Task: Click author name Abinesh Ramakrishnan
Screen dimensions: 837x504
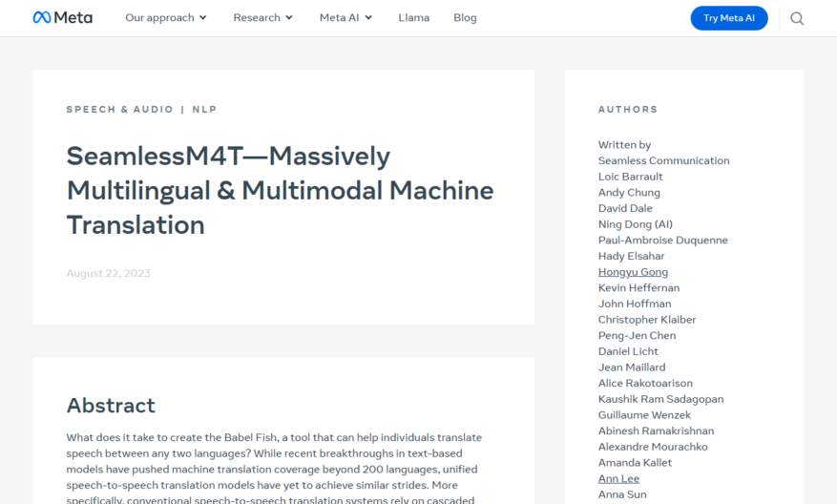Action: (656, 430)
